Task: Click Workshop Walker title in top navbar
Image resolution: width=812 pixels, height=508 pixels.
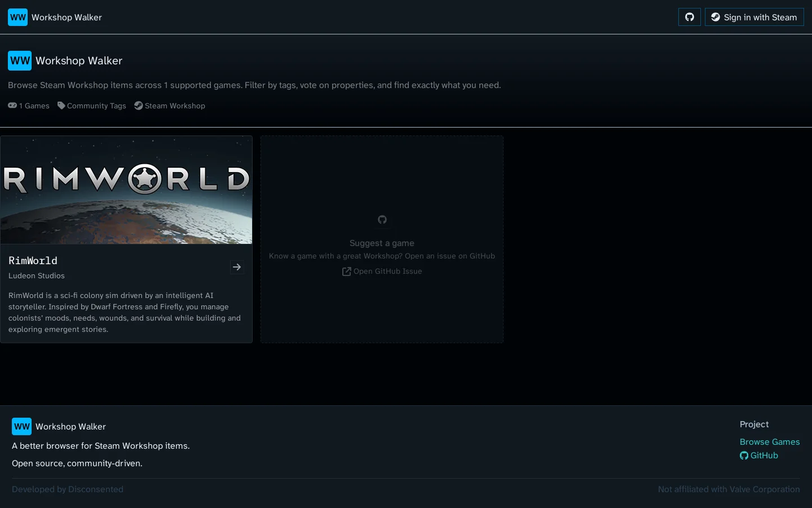Action: point(67,17)
